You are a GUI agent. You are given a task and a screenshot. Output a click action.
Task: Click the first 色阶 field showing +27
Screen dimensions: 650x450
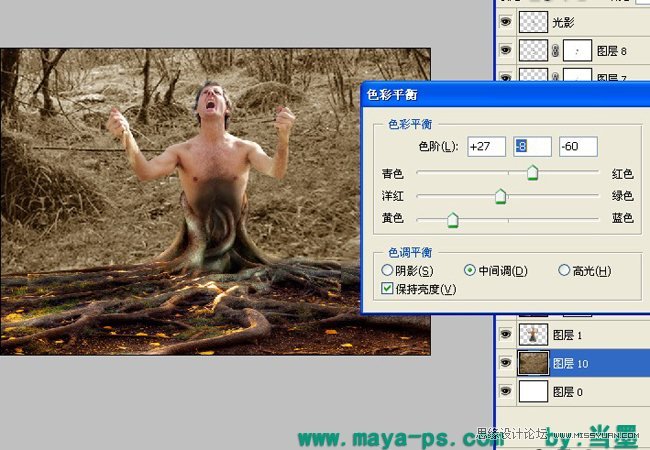(486, 147)
